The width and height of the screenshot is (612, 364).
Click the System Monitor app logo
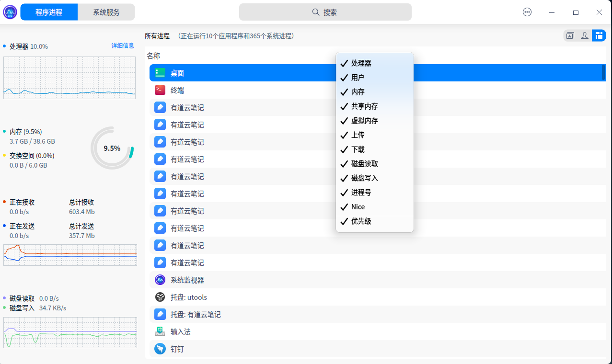click(x=10, y=12)
